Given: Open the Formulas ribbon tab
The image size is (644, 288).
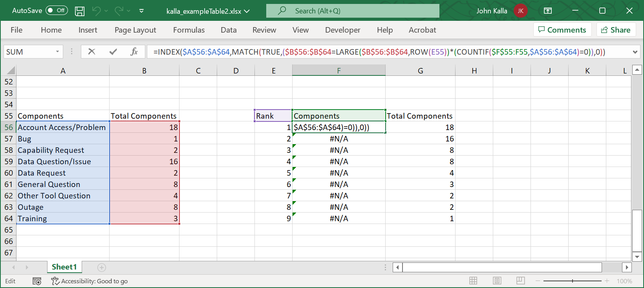Looking at the screenshot, I should 189,30.
